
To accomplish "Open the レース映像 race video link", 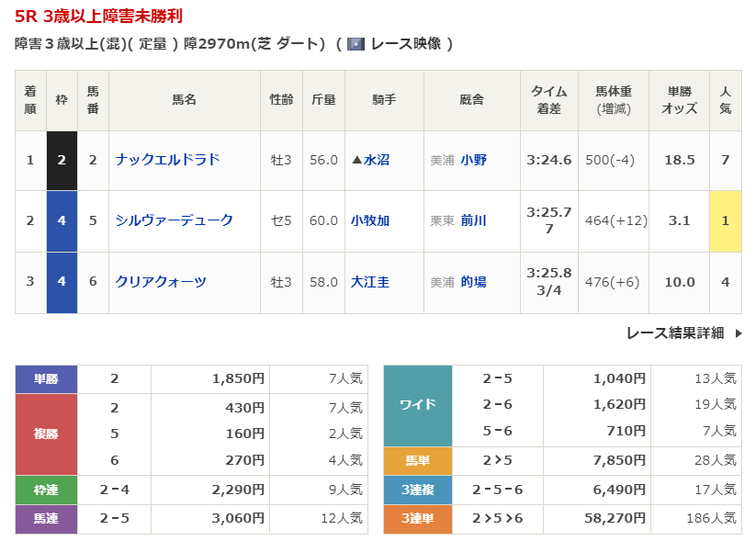I will coord(405,44).
